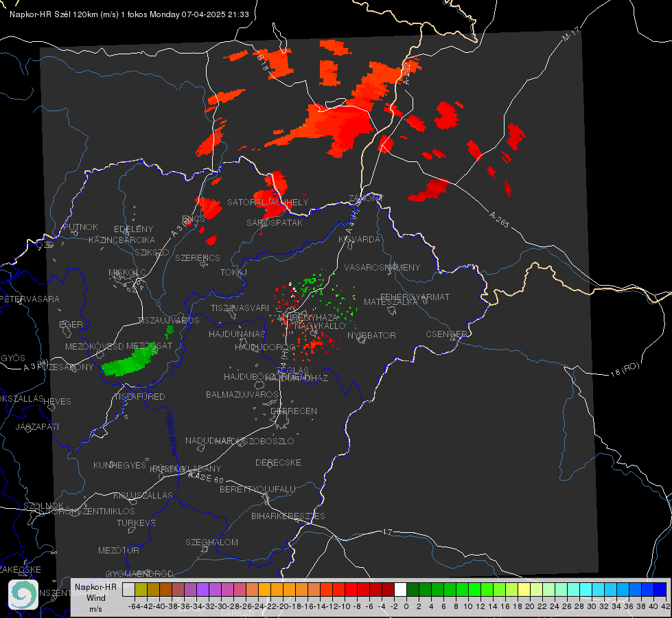Click the SZERENCS town label
The height and width of the screenshot is (618, 672).
pos(198,257)
